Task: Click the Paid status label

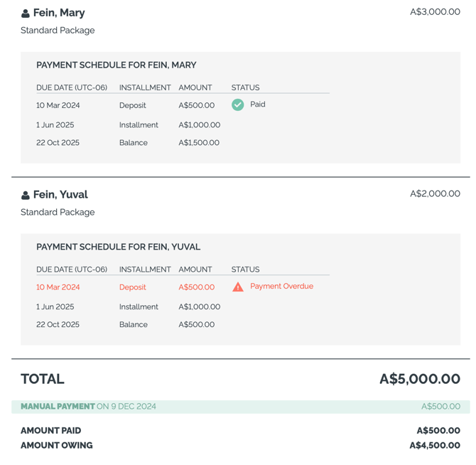Action: point(258,105)
